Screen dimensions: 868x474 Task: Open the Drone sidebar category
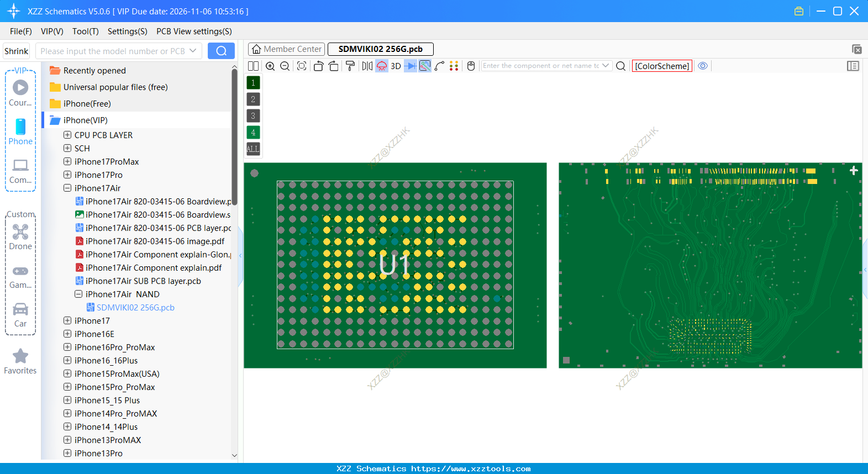[x=20, y=237]
